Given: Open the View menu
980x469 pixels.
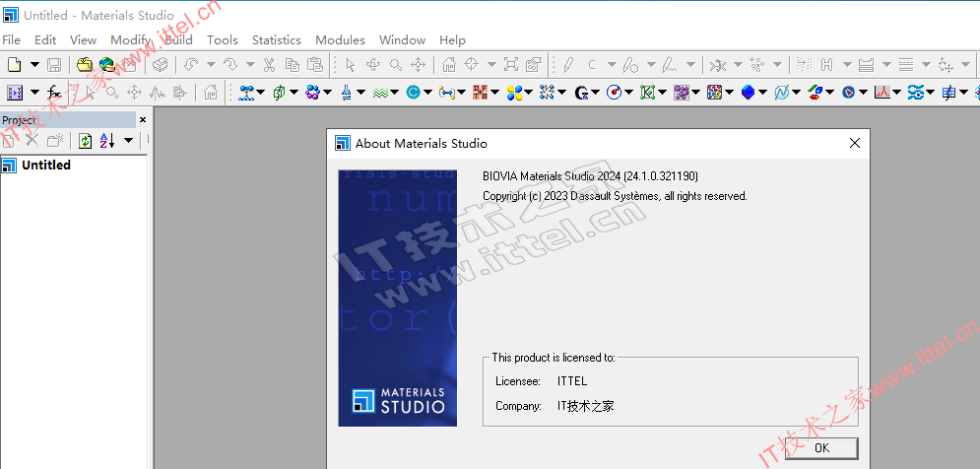Looking at the screenshot, I should [x=83, y=40].
